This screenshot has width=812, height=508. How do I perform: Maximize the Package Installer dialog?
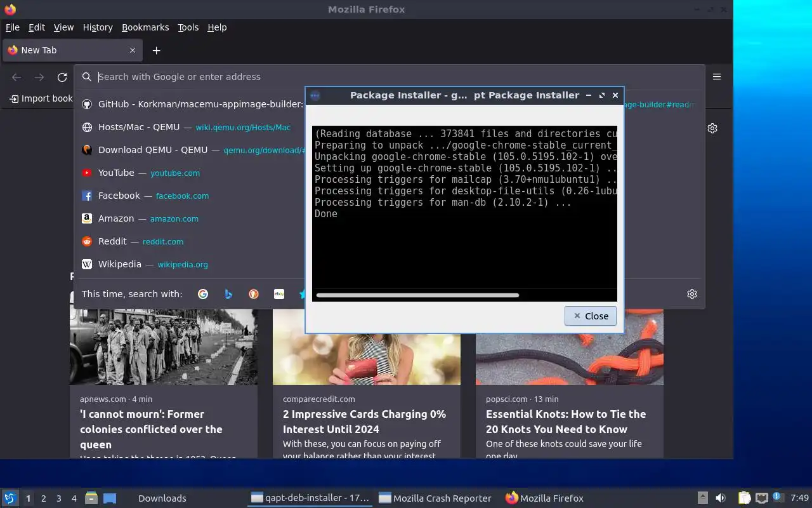602,95
